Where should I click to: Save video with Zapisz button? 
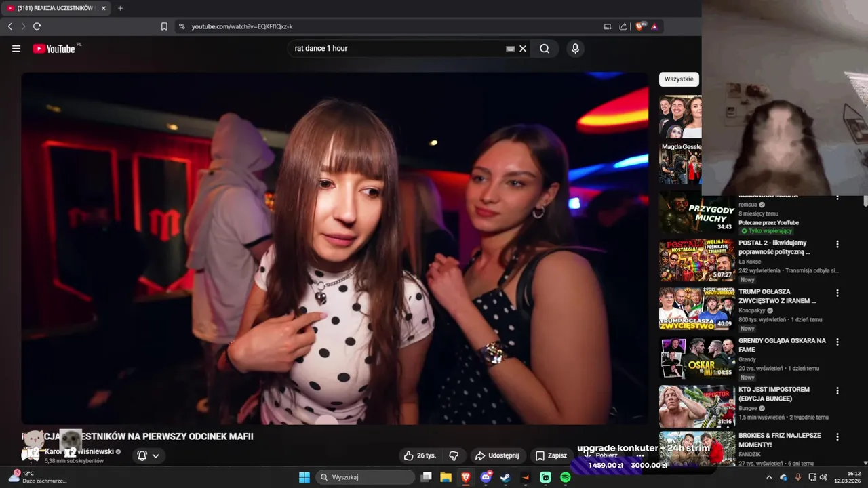(x=551, y=455)
